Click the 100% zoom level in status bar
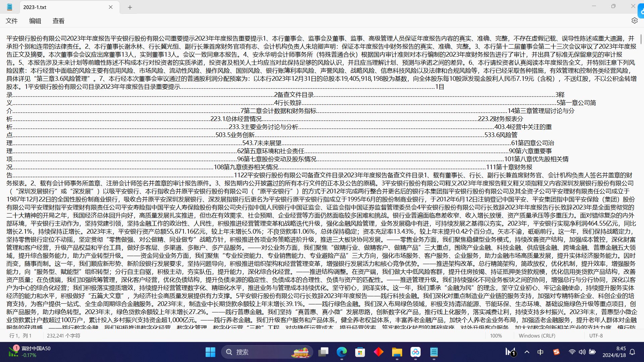The image size is (644, 362). point(496,336)
